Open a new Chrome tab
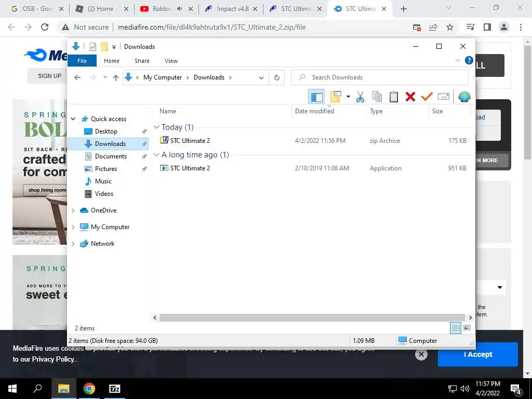The height and width of the screenshot is (399, 532). pyautogui.click(x=403, y=9)
